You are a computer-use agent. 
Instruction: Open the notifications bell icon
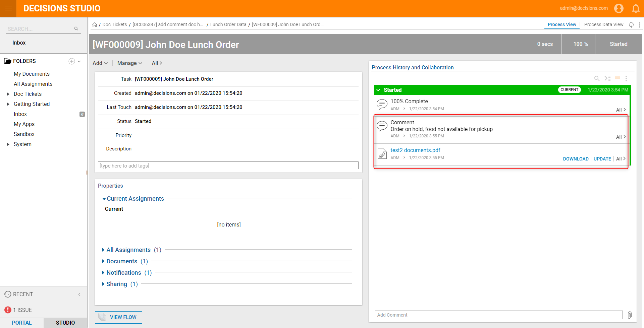636,8
